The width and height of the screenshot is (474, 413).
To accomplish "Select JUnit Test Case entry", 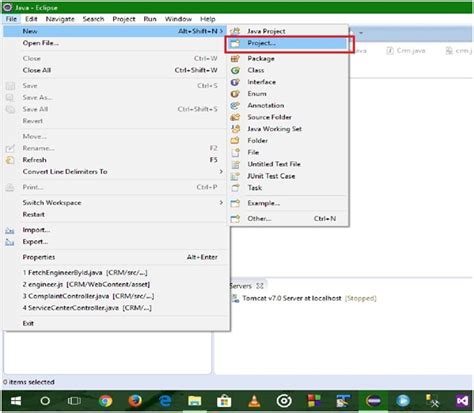I will 288,176.
